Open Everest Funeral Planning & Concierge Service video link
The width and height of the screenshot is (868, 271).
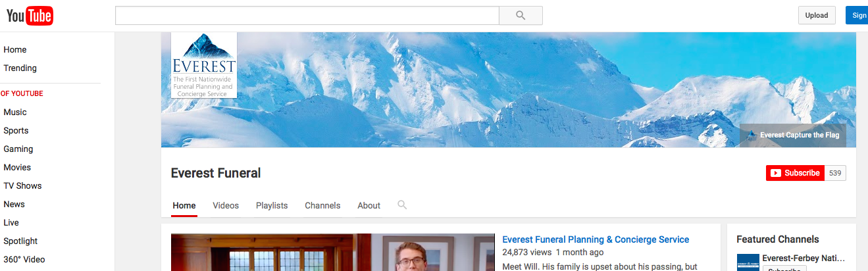click(596, 239)
